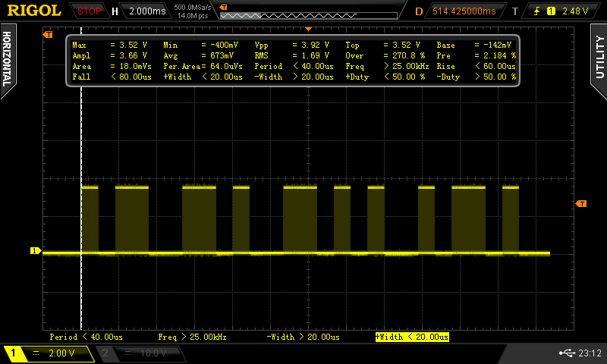Image resolution: width=607 pixels, height=364 pixels.
Task: Click the STOP run status indicator
Action: tap(89, 11)
